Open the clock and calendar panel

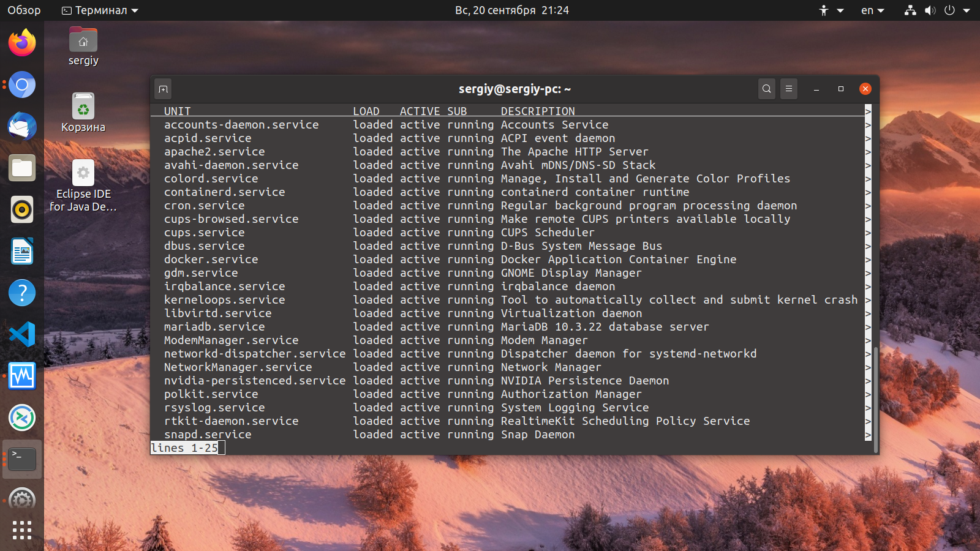click(x=512, y=10)
